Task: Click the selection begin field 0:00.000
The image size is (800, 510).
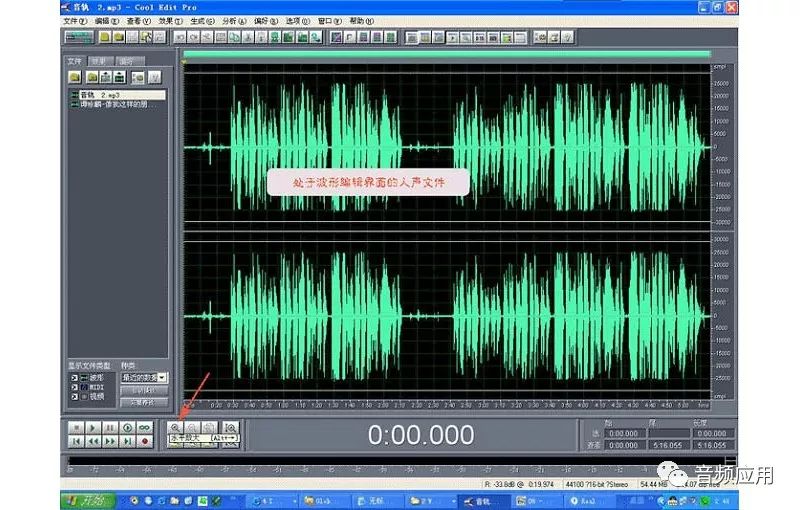Action: click(x=624, y=434)
